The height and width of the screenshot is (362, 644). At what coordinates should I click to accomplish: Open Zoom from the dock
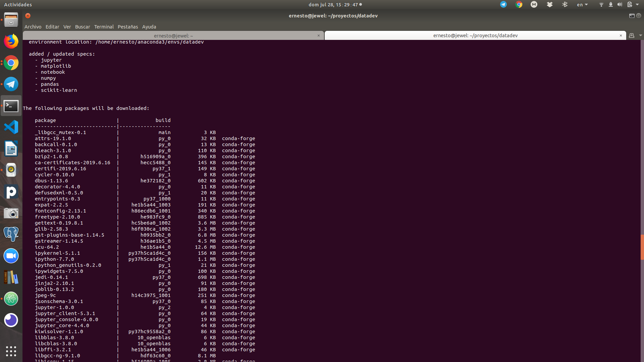(11, 256)
